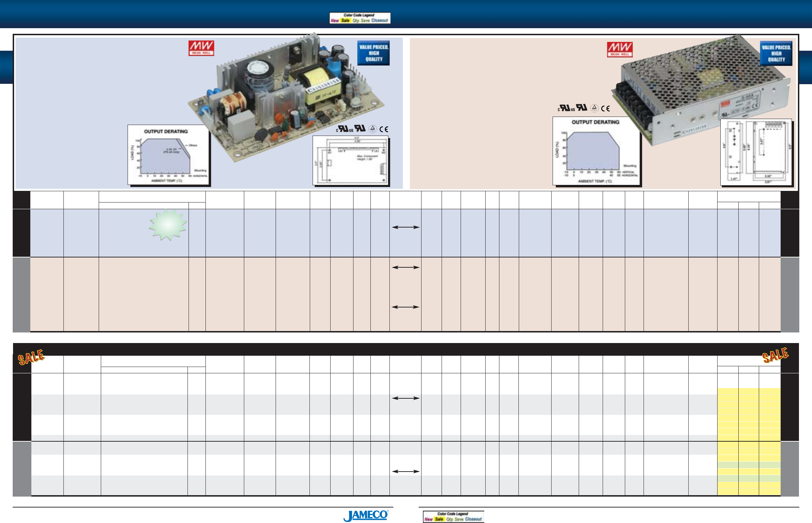Click the Color Code Legend in bottom footer

click(x=454, y=517)
